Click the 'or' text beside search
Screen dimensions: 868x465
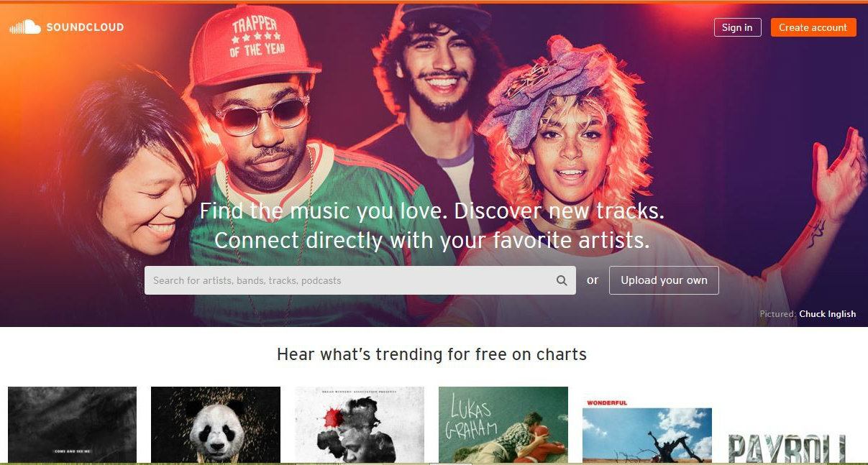tap(593, 280)
